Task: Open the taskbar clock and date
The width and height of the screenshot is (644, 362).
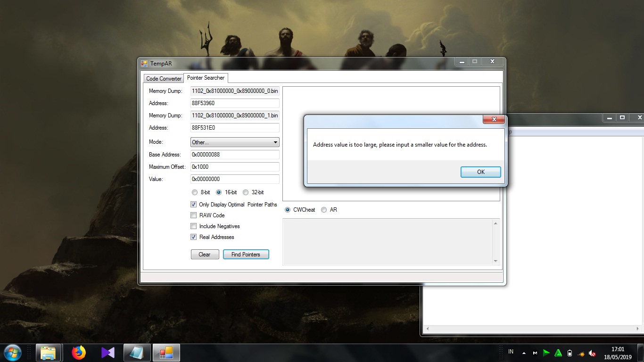Action: [x=618, y=353]
